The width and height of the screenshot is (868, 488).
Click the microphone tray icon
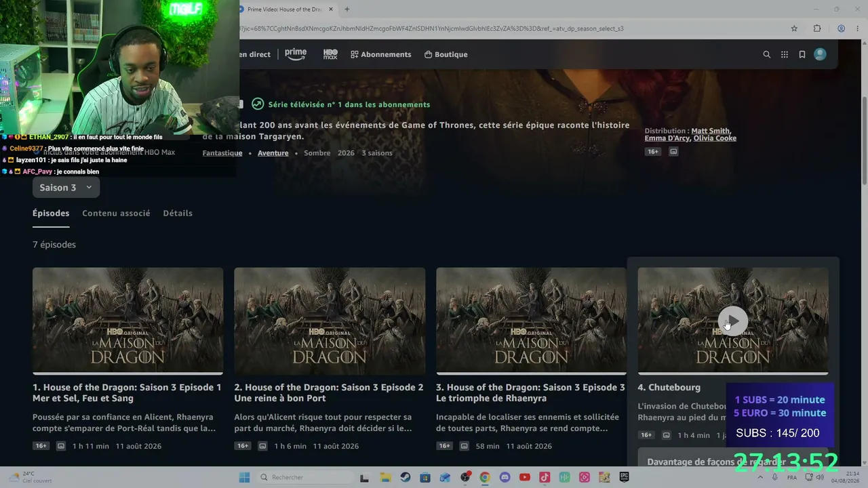[775, 477]
